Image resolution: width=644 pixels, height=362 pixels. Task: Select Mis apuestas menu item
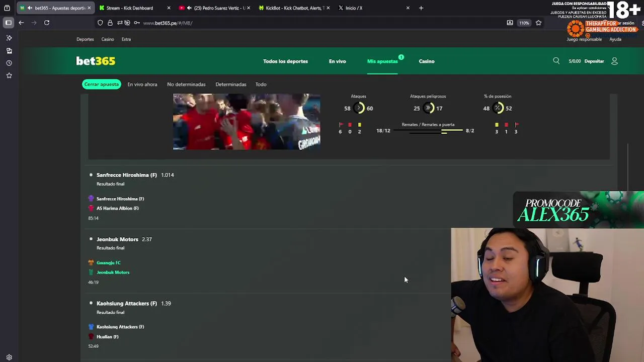382,61
